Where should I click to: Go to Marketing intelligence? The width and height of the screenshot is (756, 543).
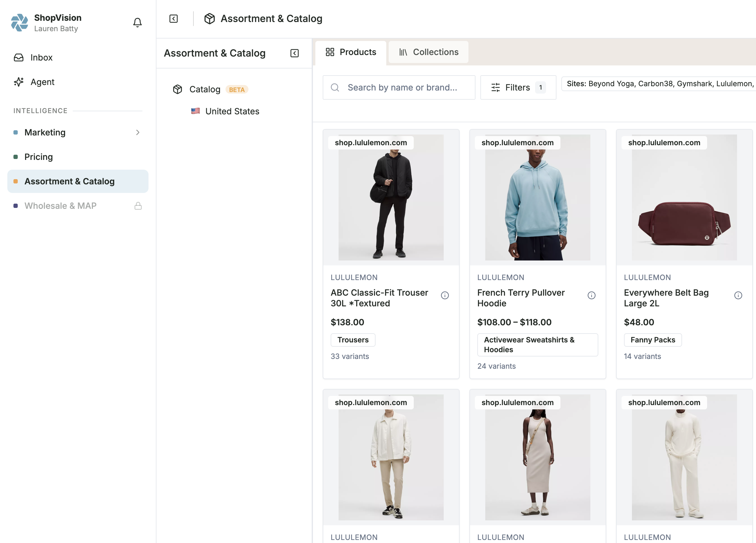tap(78, 132)
